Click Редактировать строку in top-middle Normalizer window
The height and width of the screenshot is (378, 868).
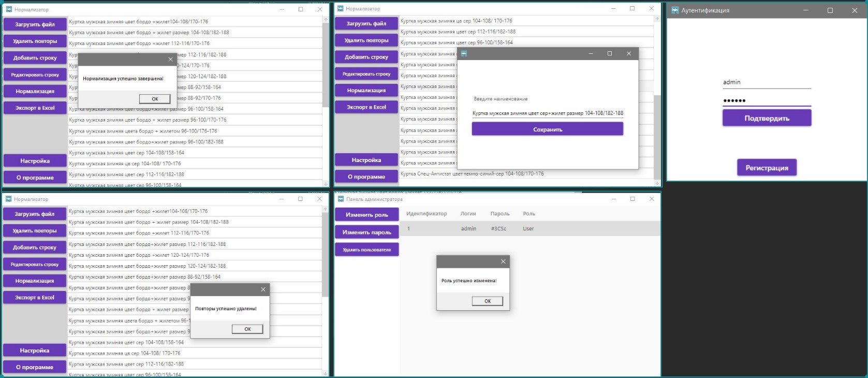pyautogui.click(x=366, y=74)
